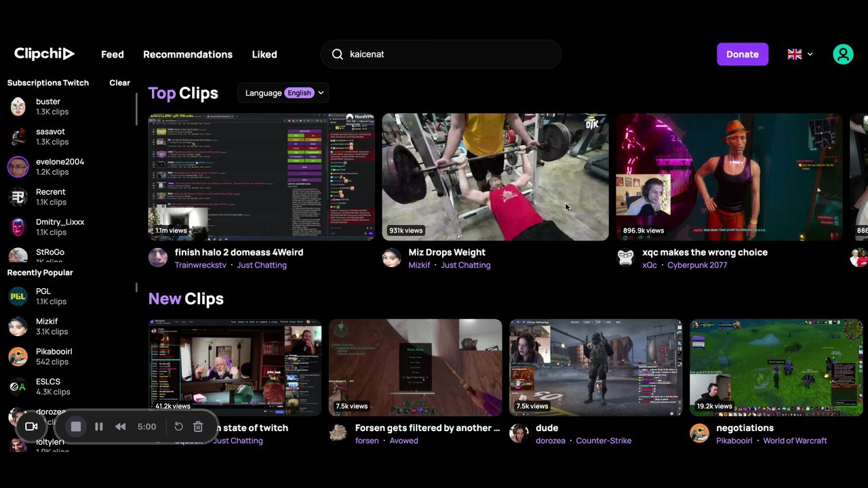868x488 pixels.
Task: Click the title 'xqc makes the wrong choice'
Action: [705, 252]
